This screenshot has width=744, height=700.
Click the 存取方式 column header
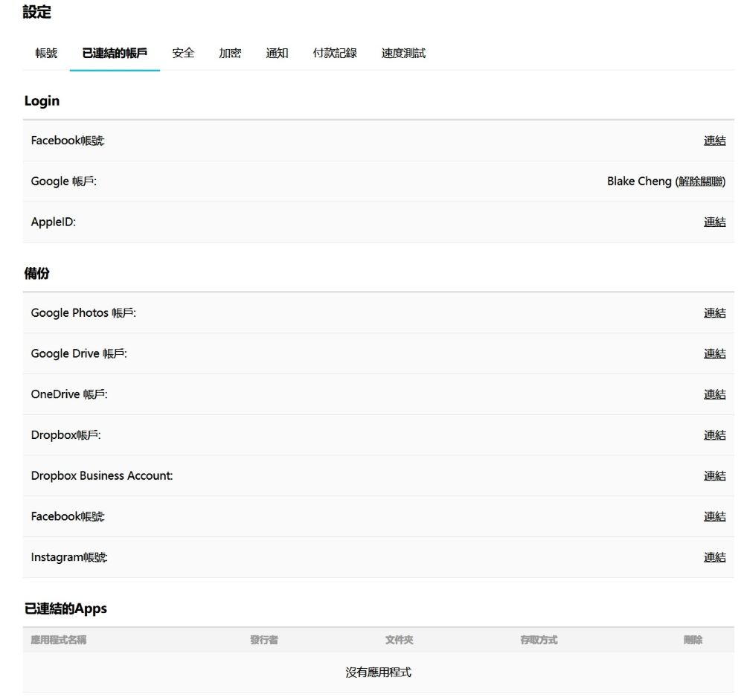[x=539, y=640]
